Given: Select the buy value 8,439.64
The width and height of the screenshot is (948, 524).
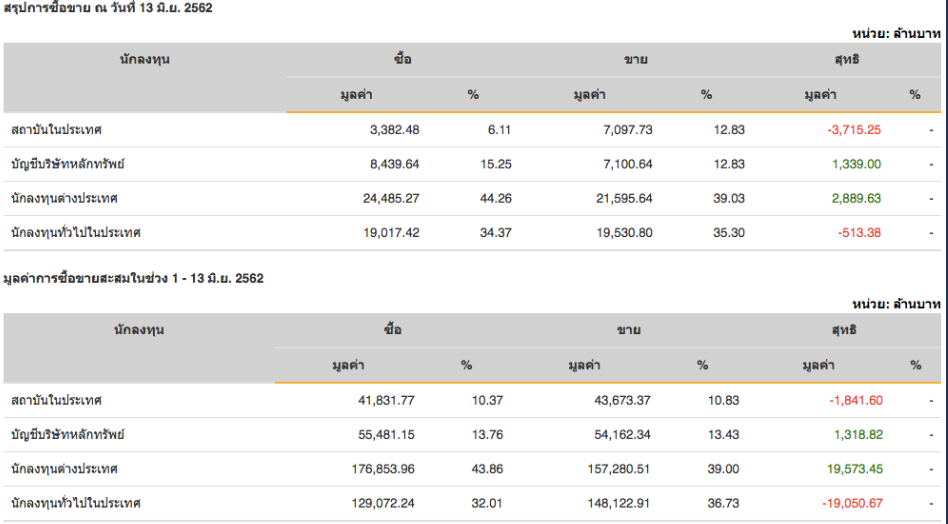Looking at the screenshot, I should pos(393,164).
